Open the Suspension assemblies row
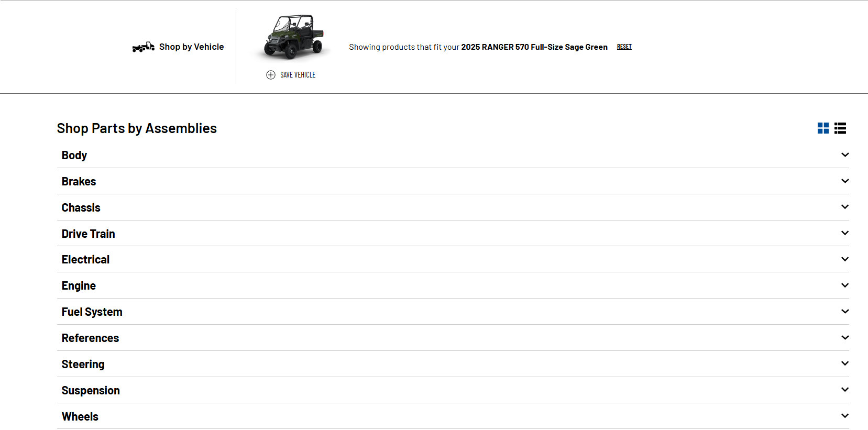The image size is (868, 430). point(91,390)
